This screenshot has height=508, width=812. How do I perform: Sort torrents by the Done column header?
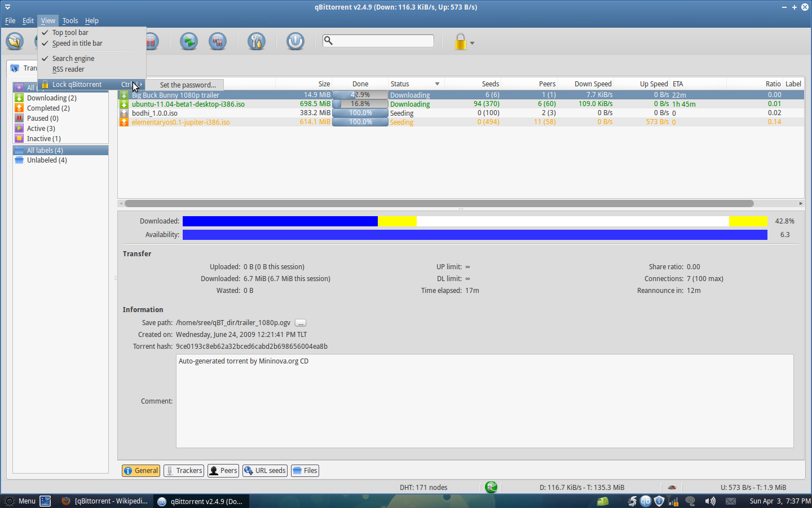tap(360, 84)
